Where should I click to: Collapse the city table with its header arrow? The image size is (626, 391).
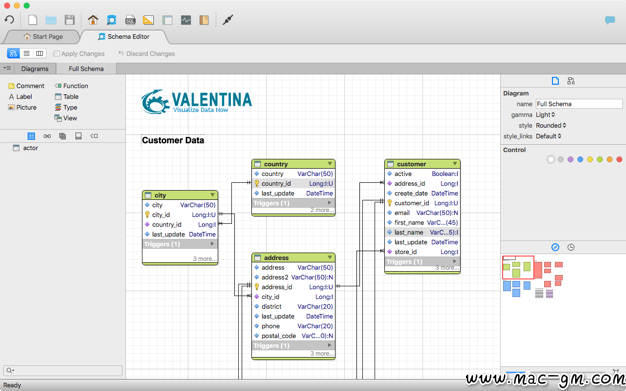(212, 195)
